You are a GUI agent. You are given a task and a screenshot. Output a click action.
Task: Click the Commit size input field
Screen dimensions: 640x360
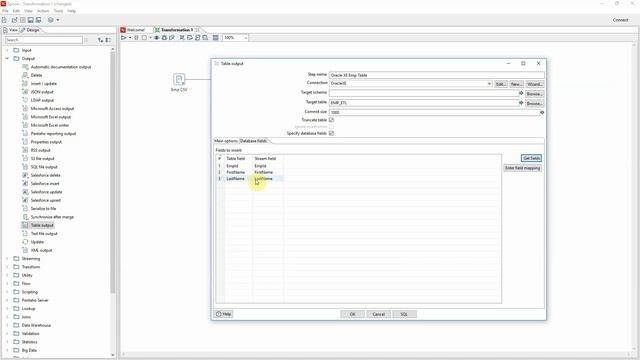434,112
